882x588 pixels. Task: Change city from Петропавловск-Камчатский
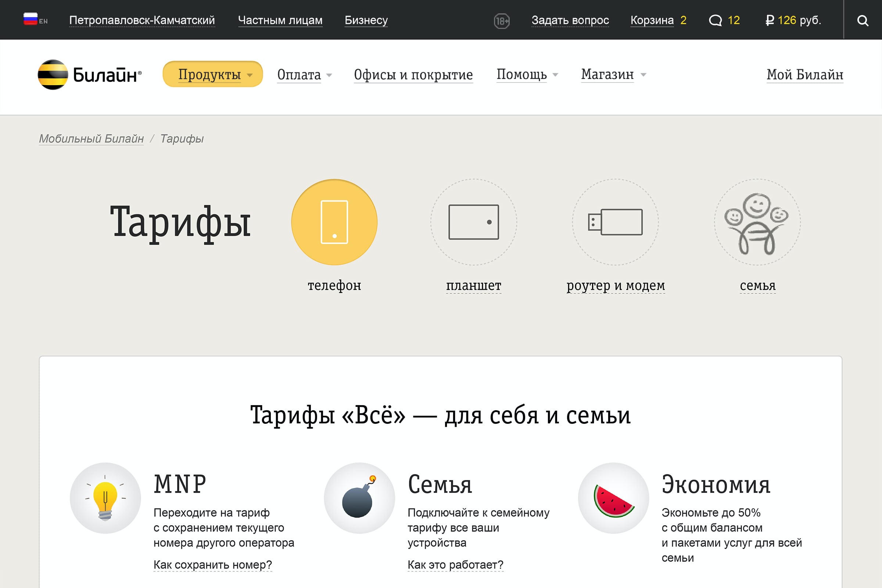pos(142,20)
